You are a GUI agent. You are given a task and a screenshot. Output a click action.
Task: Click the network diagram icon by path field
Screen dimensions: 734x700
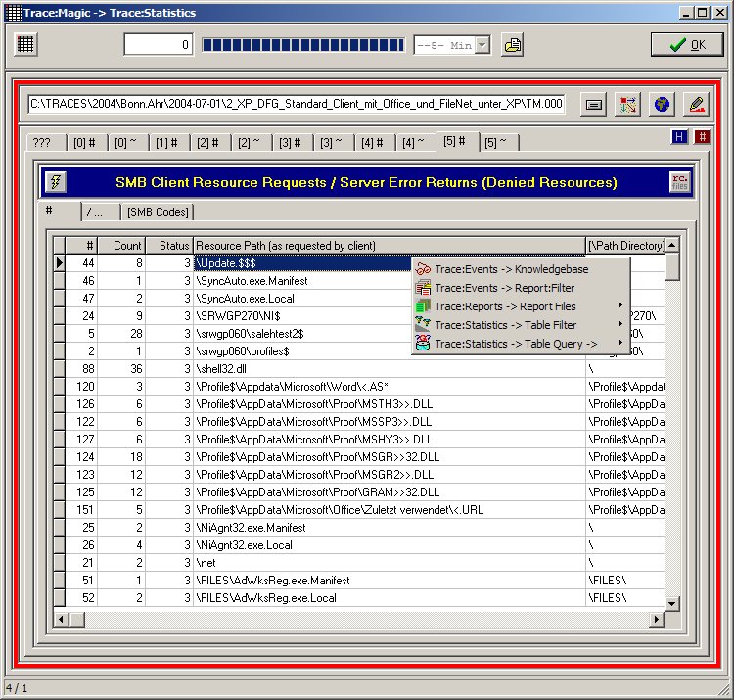coord(627,104)
